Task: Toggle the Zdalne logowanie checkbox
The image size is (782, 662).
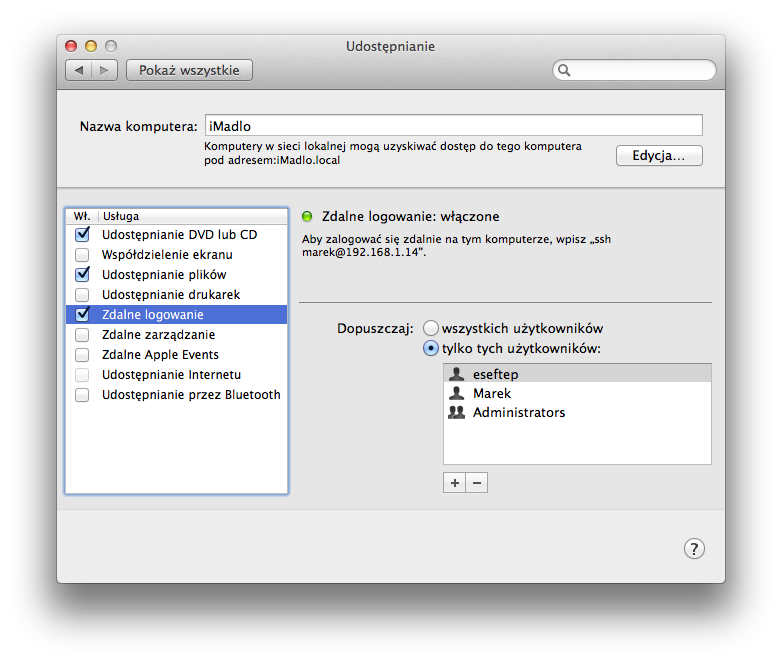Action: tap(82, 314)
